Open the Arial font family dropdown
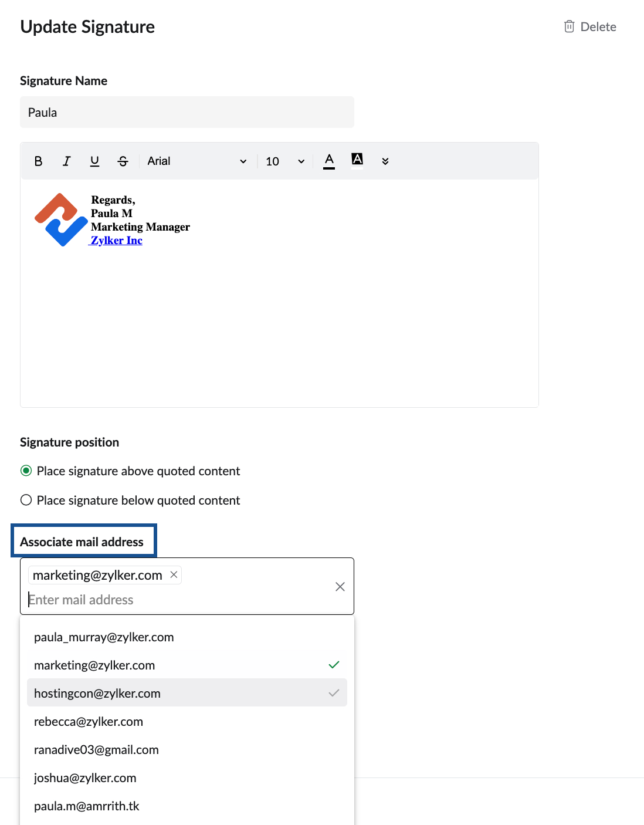Viewport: 644px width, 825px height. [x=197, y=161]
